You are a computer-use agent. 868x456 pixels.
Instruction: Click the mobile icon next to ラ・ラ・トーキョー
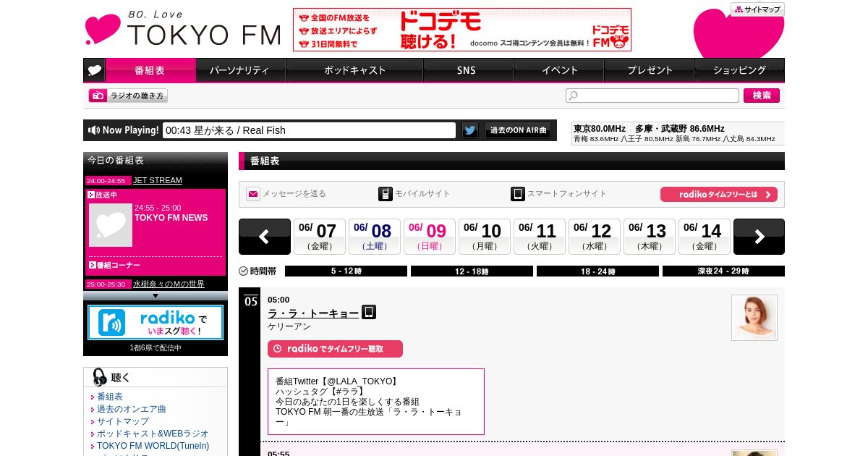(x=369, y=312)
